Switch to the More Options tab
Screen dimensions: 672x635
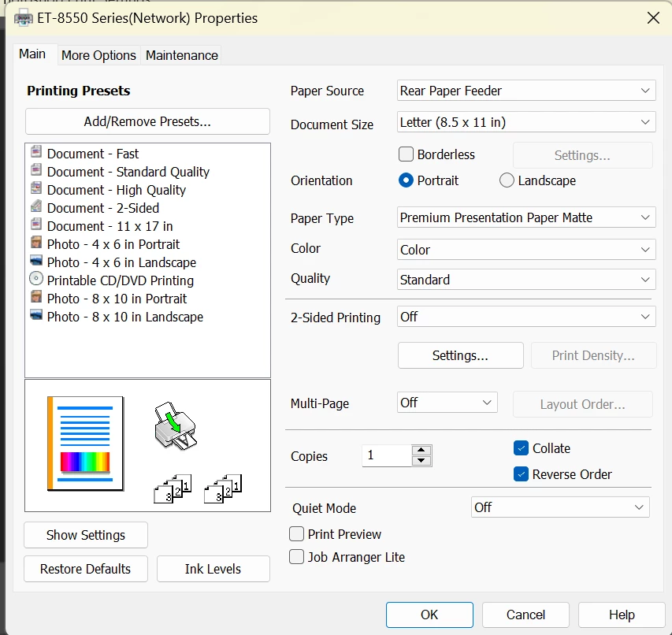(x=98, y=55)
